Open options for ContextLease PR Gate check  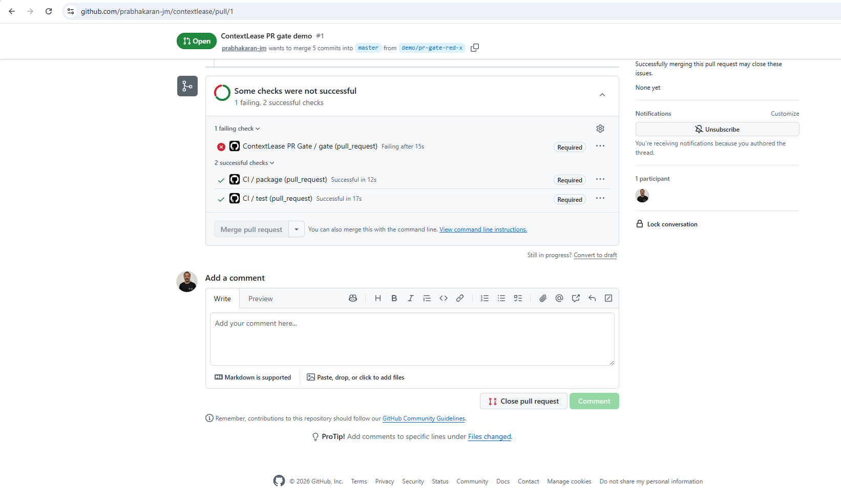[600, 146]
